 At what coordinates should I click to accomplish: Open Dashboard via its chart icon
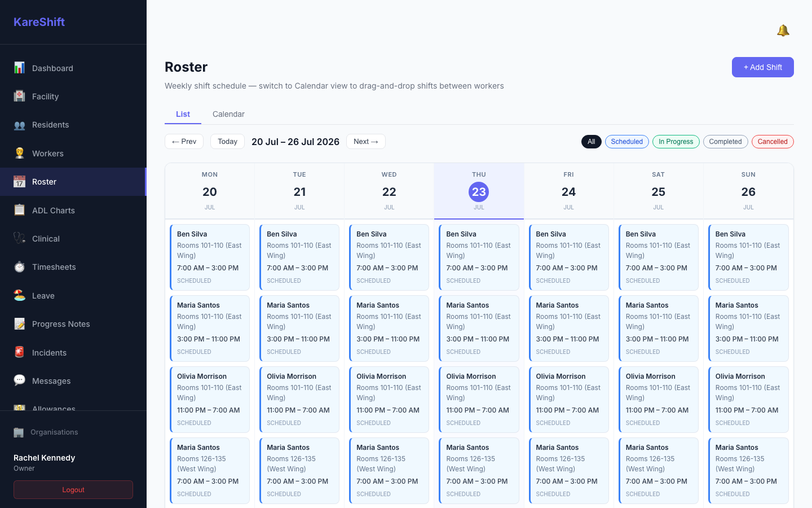tap(19, 68)
